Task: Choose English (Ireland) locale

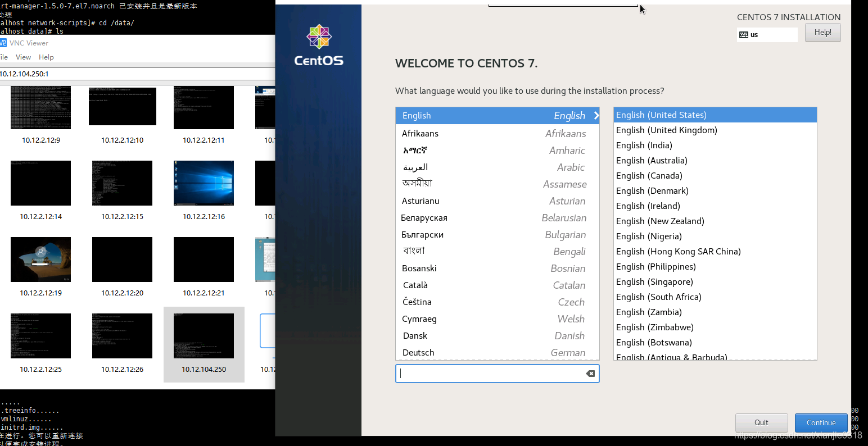Action: pos(715,206)
